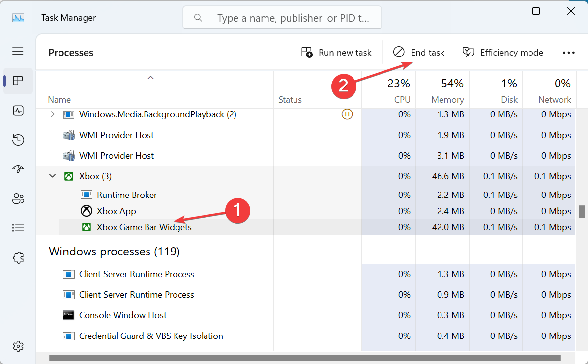
Task: Open the more options ellipsis menu
Action: (x=568, y=53)
